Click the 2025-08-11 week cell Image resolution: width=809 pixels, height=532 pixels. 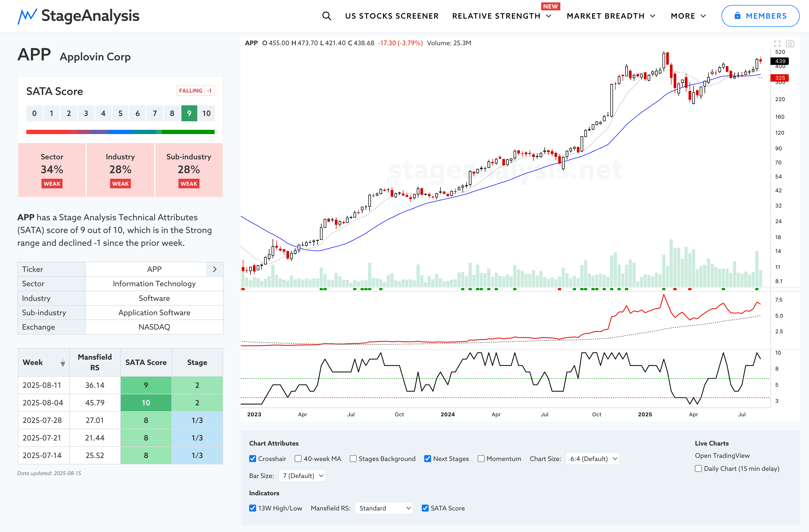(44, 385)
